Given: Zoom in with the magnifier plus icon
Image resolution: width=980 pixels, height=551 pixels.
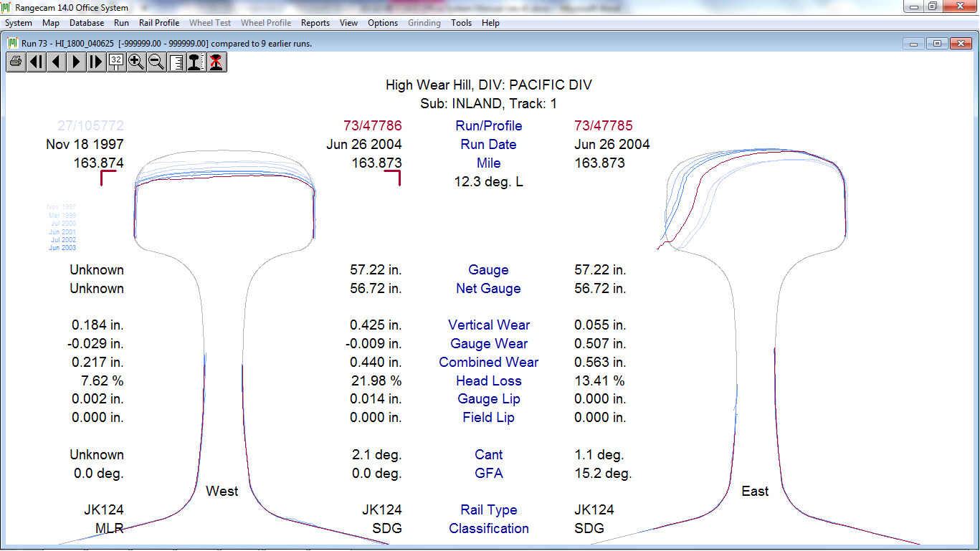Looking at the screenshot, I should coord(136,62).
